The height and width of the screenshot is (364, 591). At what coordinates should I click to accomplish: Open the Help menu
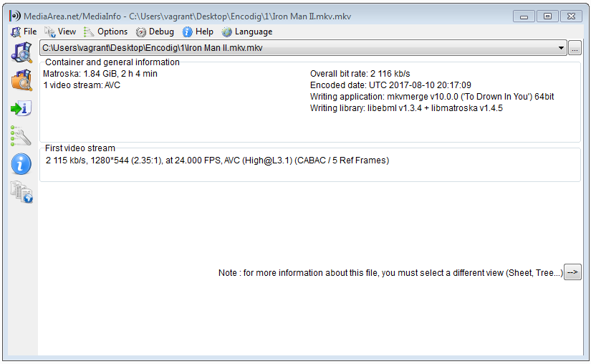click(x=198, y=32)
